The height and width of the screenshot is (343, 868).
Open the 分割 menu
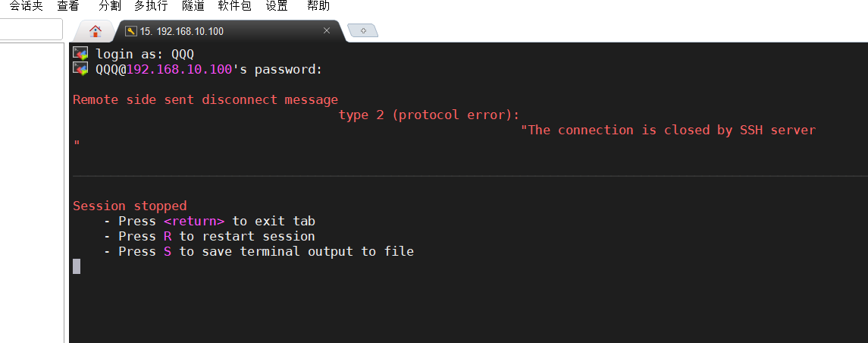point(109,6)
